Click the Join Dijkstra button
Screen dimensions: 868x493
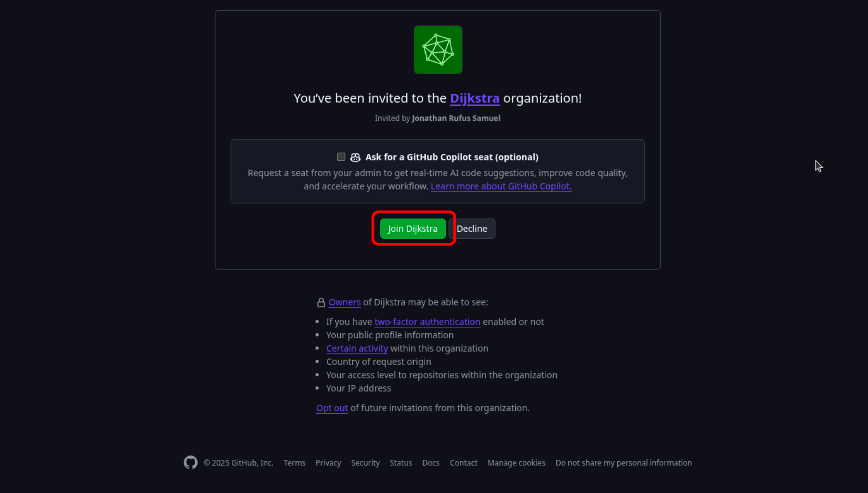point(412,228)
